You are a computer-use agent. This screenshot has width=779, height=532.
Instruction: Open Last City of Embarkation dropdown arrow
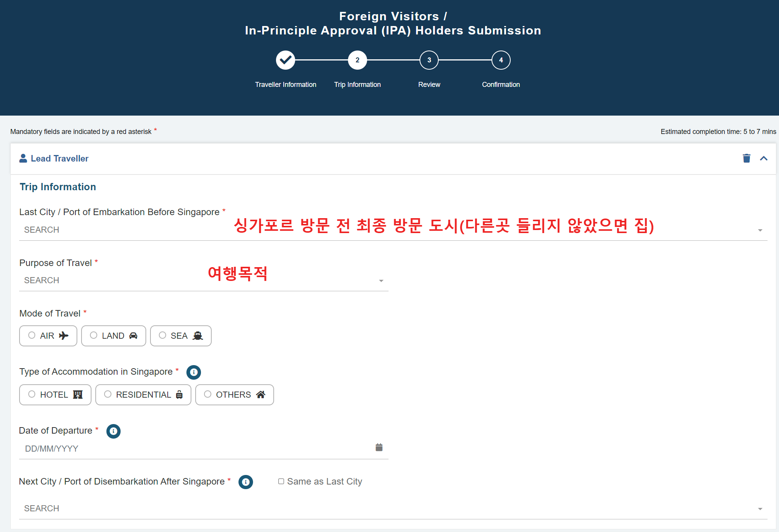760,230
